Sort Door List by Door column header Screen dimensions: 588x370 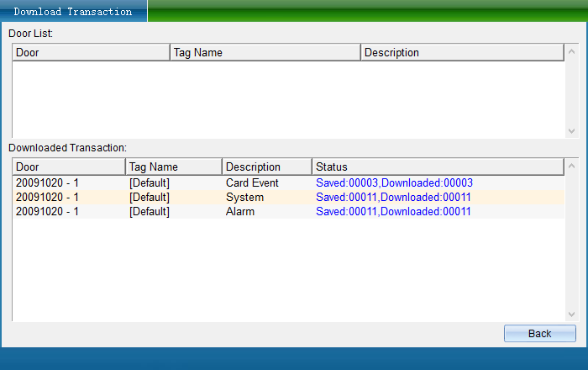pyautogui.click(x=91, y=52)
